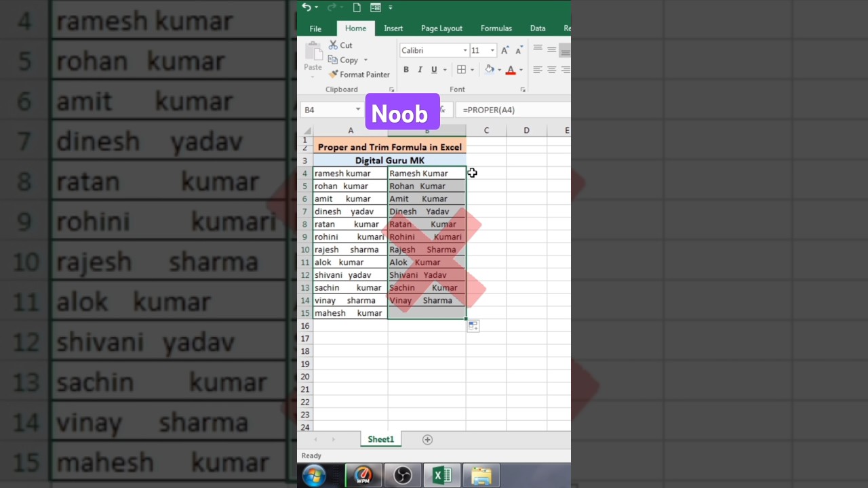Select column C header
868x488 pixels.
point(486,130)
